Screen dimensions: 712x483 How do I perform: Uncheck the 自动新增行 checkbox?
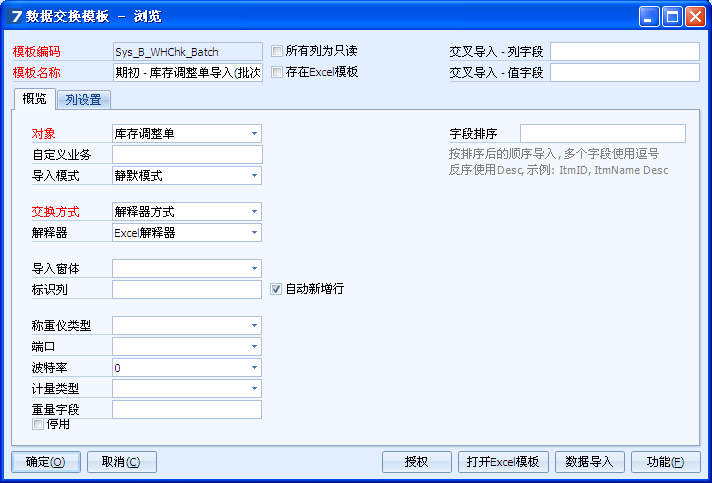[x=276, y=289]
